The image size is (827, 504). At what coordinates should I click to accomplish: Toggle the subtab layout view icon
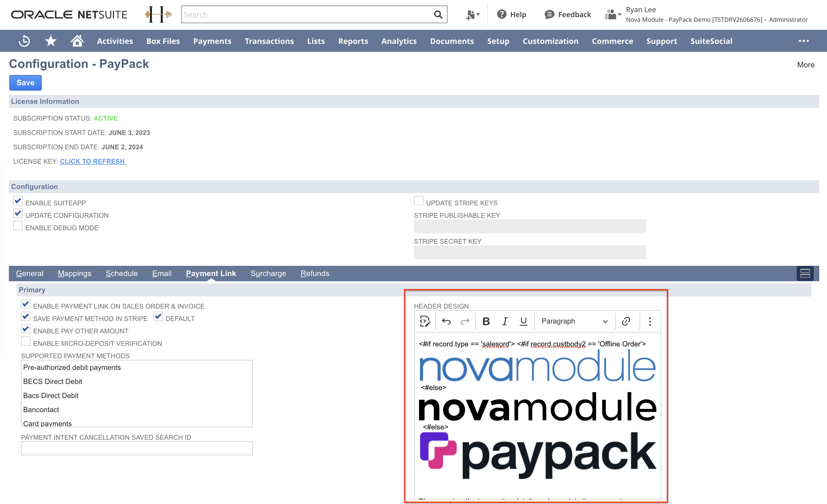[x=805, y=274]
